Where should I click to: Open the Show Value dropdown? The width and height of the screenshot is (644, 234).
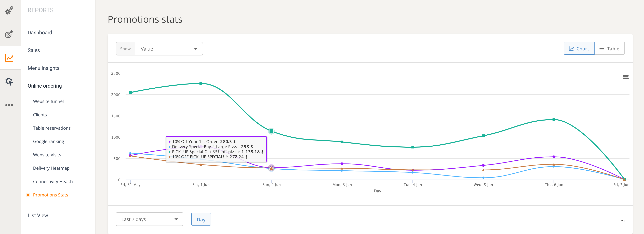click(x=169, y=49)
